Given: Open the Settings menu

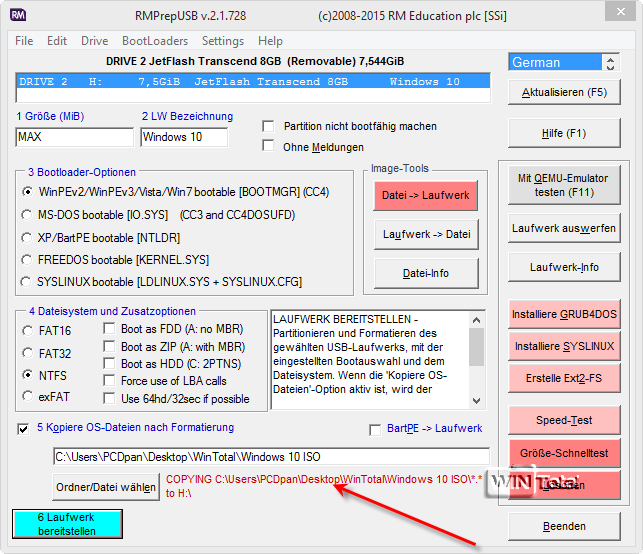Looking at the screenshot, I should [x=223, y=41].
